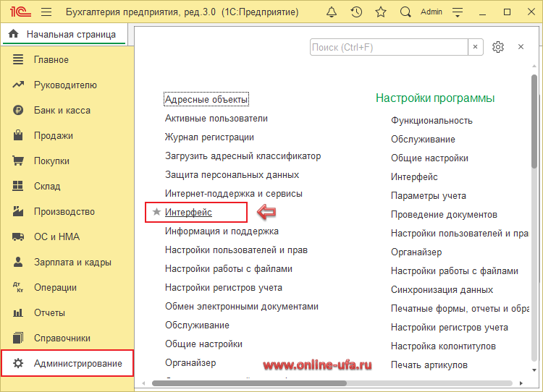Click the Поиск (Ctrl+F) search field
Viewport: 543px width, 392px height.
click(389, 47)
